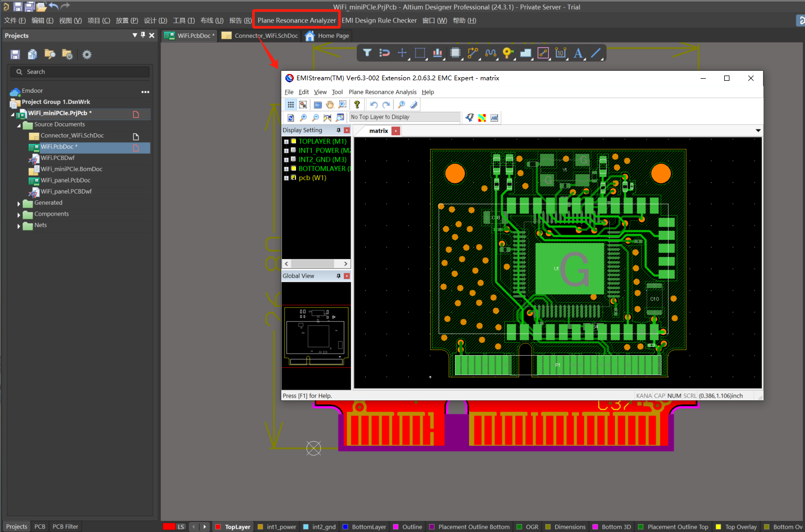This screenshot has height=532, width=805.
Task: Expand the BOTTOMLAYER tree node
Action: click(286, 169)
